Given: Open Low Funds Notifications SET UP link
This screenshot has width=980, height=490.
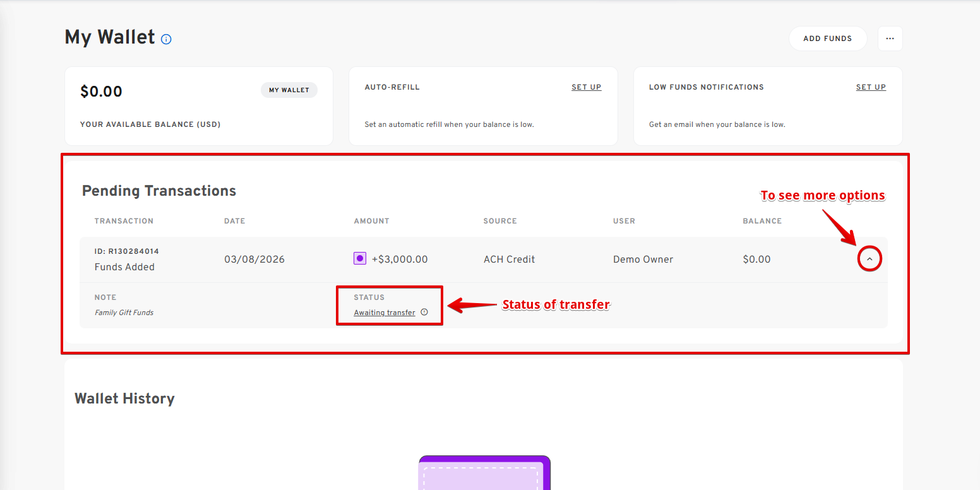Looking at the screenshot, I should pos(871,87).
